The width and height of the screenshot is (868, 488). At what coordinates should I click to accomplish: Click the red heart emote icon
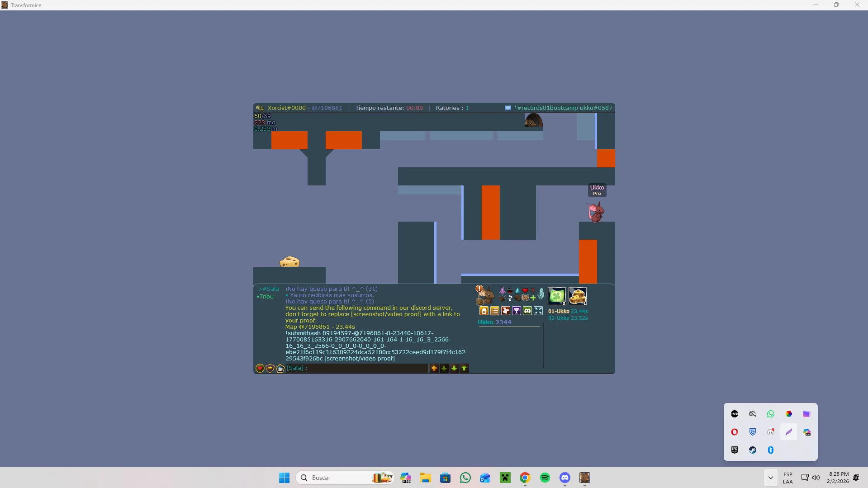pyautogui.click(x=525, y=291)
